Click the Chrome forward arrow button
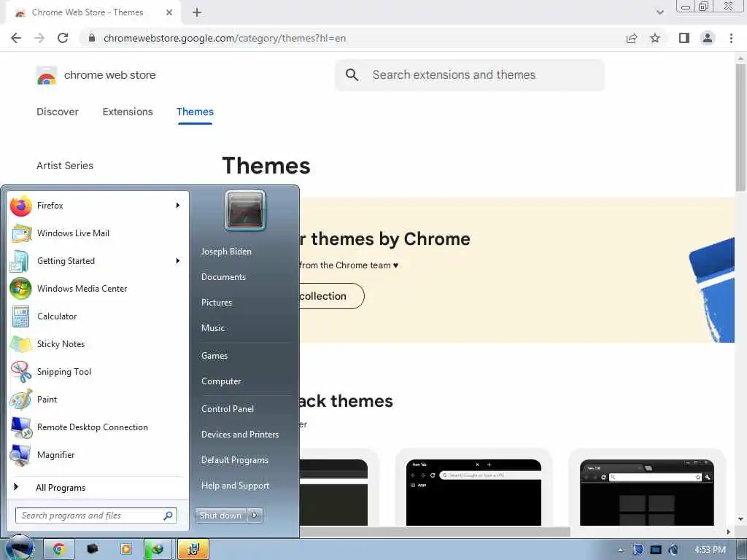 tap(39, 38)
